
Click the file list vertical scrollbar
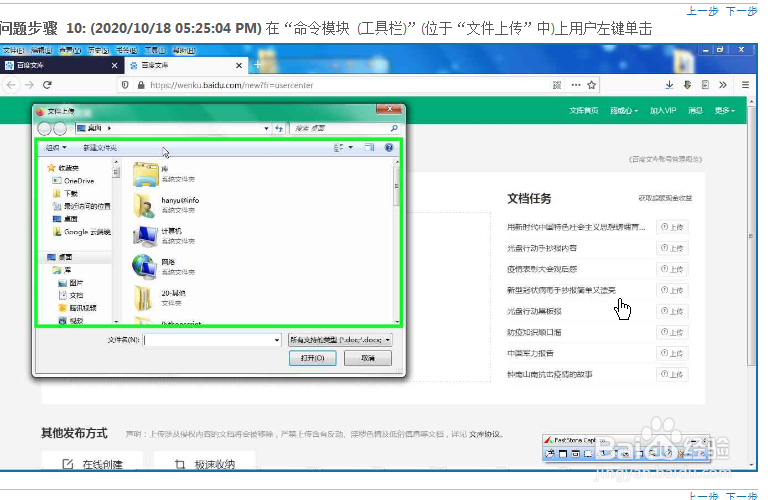pyautogui.click(x=396, y=241)
